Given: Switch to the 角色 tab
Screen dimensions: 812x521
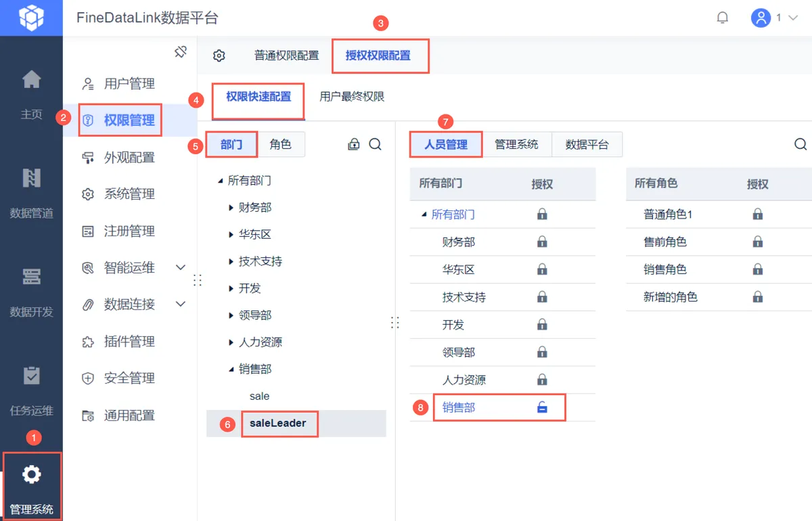Looking at the screenshot, I should (x=280, y=144).
